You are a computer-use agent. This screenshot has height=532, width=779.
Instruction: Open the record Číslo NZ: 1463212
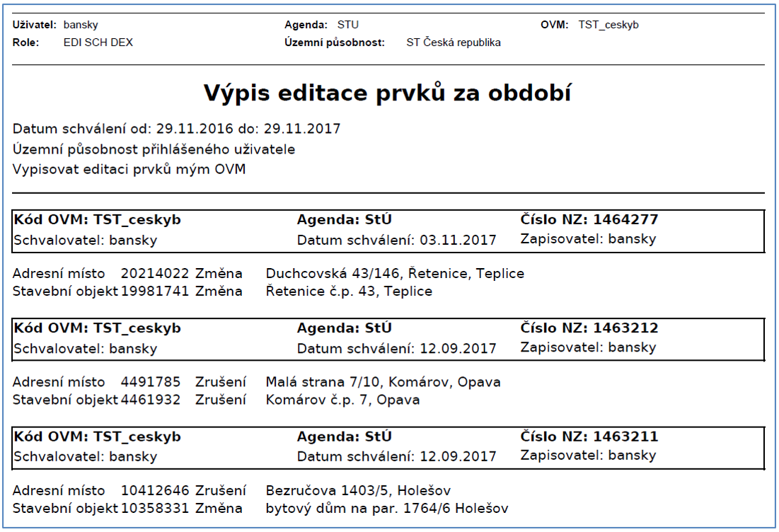589,328
